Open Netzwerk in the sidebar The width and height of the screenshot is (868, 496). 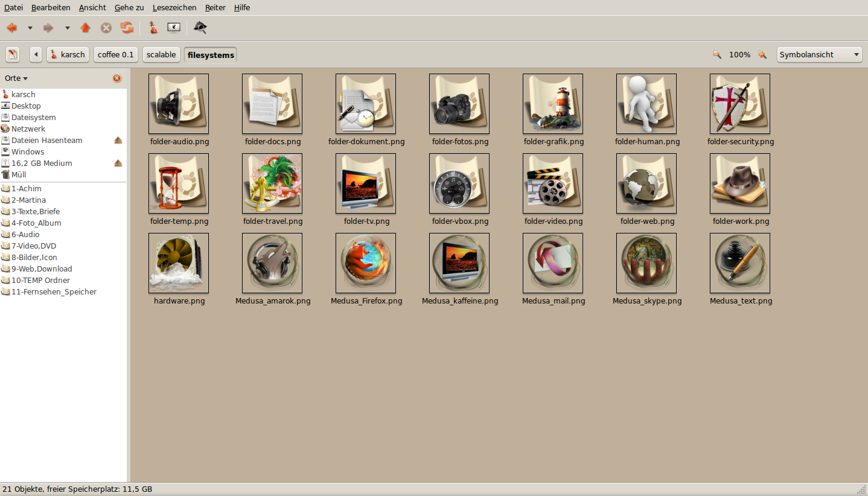pyautogui.click(x=63, y=129)
